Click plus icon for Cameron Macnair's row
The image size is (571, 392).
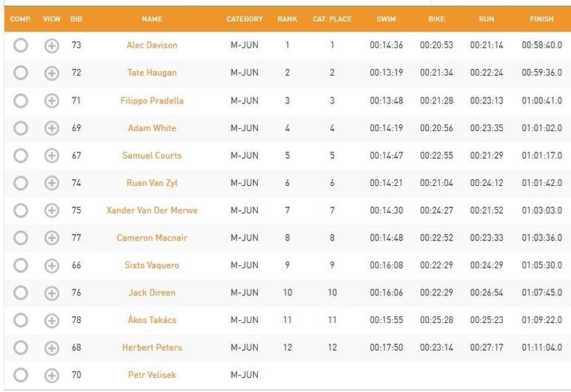click(x=52, y=238)
